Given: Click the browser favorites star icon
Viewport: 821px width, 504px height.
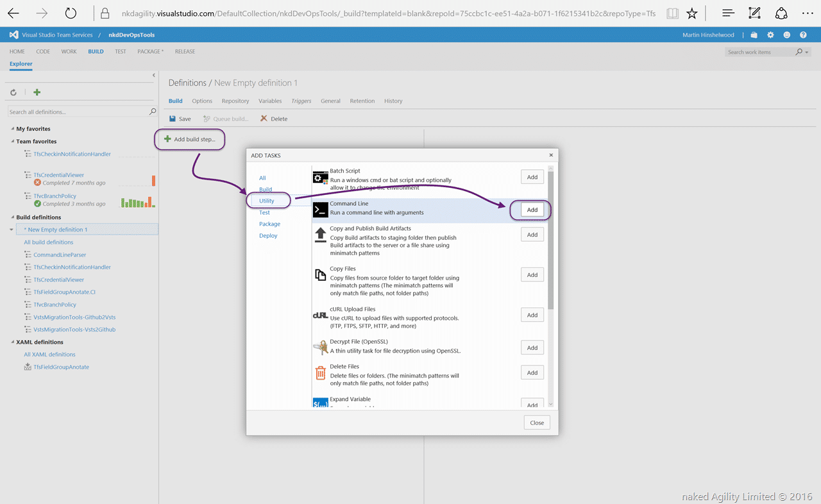Looking at the screenshot, I should tap(691, 13).
